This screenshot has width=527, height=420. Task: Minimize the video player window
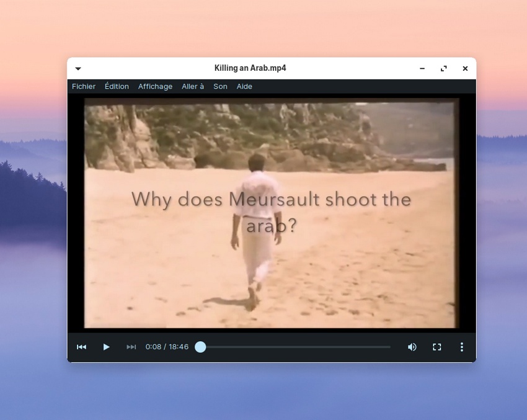pyautogui.click(x=422, y=68)
